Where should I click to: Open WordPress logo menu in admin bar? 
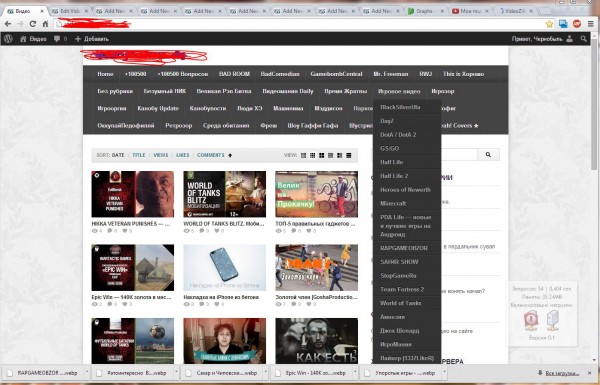click(8, 39)
